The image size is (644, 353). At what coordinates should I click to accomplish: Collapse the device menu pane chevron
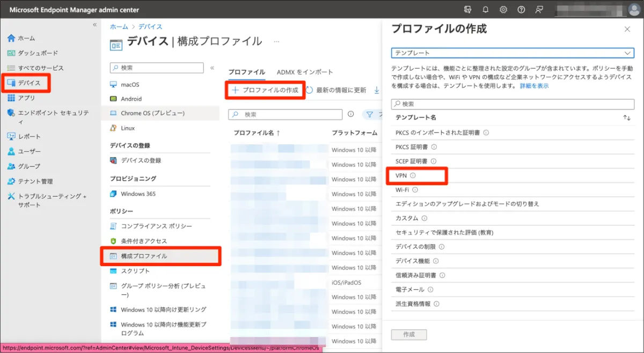(x=212, y=68)
